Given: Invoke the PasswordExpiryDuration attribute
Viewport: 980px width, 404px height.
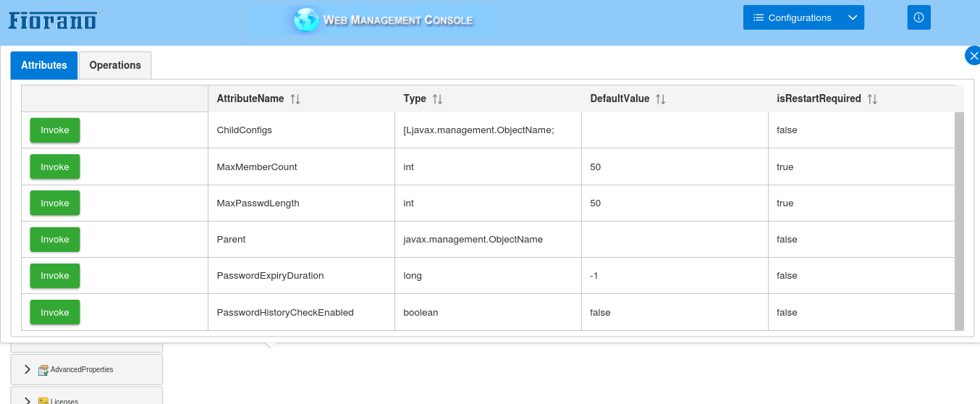Looking at the screenshot, I should click(55, 275).
